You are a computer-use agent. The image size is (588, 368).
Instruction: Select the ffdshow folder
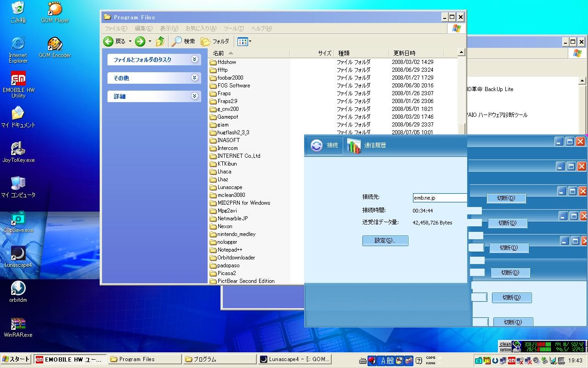click(x=223, y=62)
